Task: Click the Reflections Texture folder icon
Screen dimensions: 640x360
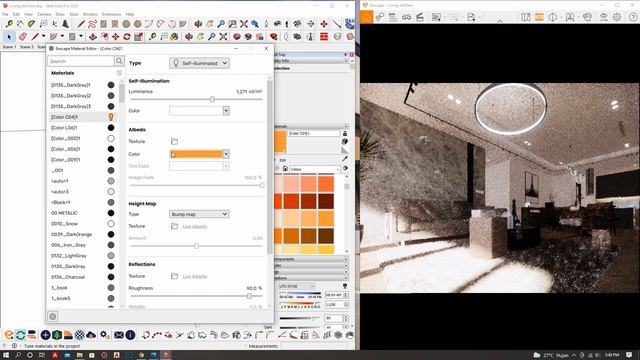Action: 174,276
